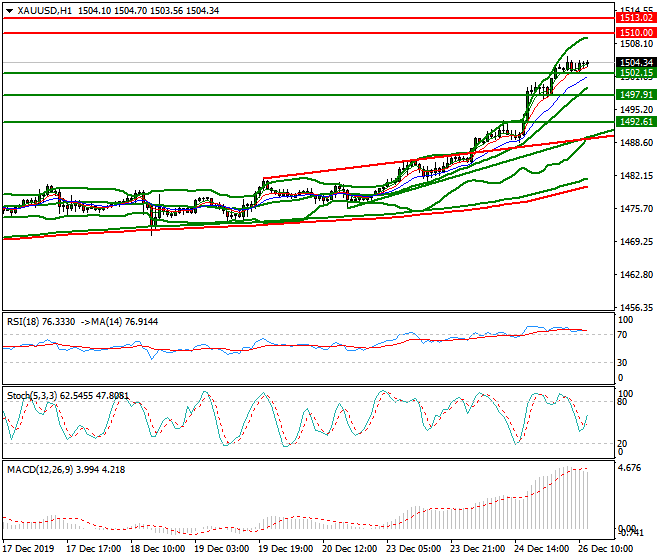
Task: Click the 1504.34 current price label
Action: tap(636, 63)
